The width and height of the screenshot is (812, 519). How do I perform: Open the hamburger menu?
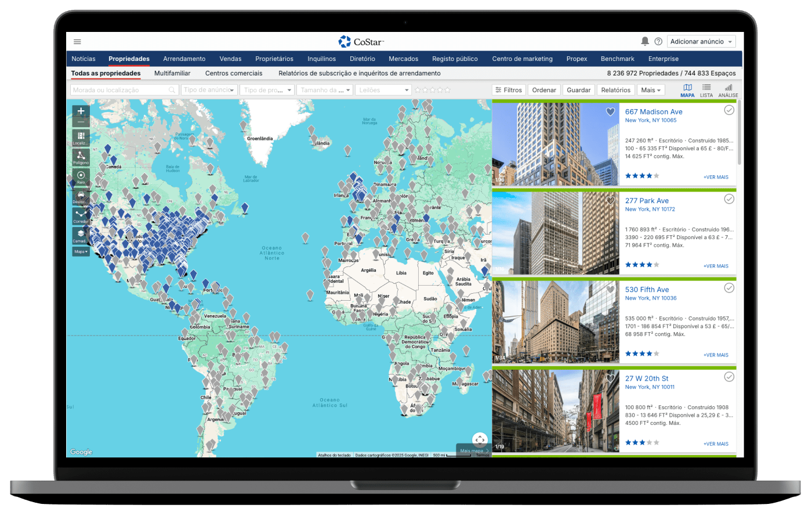pyautogui.click(x=77, y=42)
